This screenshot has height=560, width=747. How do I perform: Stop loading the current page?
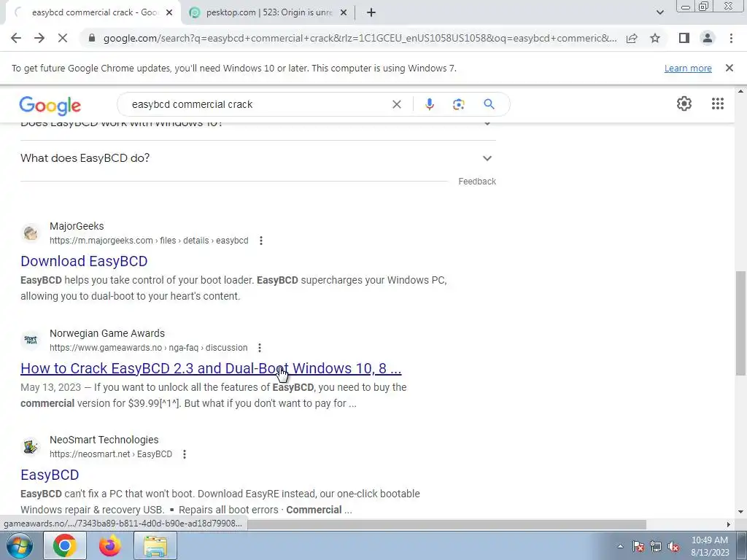pyautogui.click(x=63, y=38)
